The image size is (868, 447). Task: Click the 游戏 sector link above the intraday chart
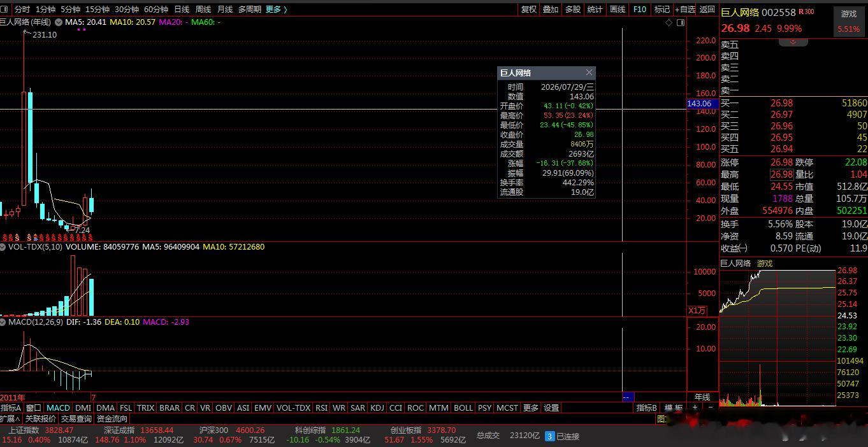click(764, 264)
